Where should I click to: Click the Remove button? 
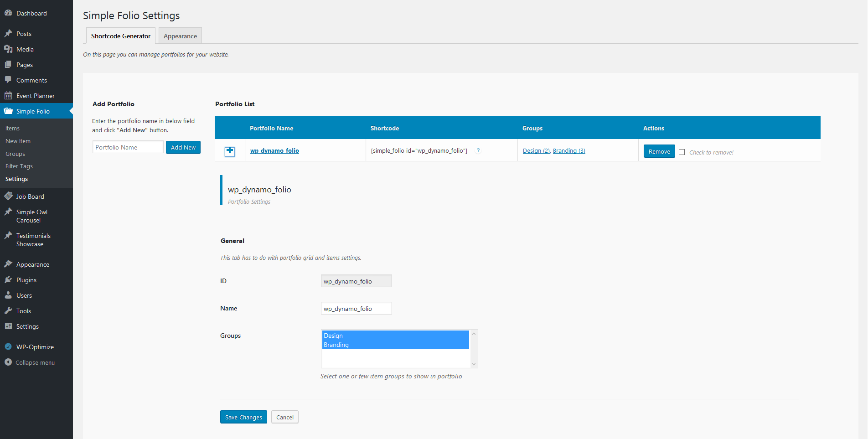tap(659, 151)
